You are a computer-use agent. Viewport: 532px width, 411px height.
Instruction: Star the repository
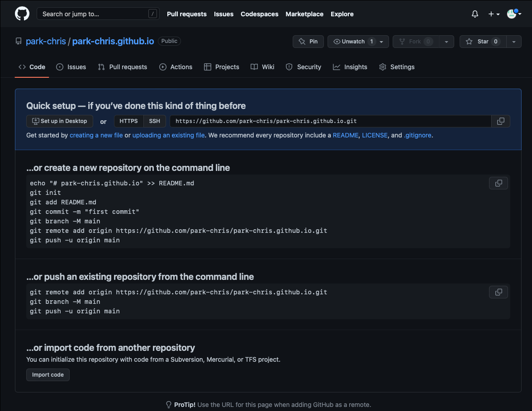[x=483, y=42]
